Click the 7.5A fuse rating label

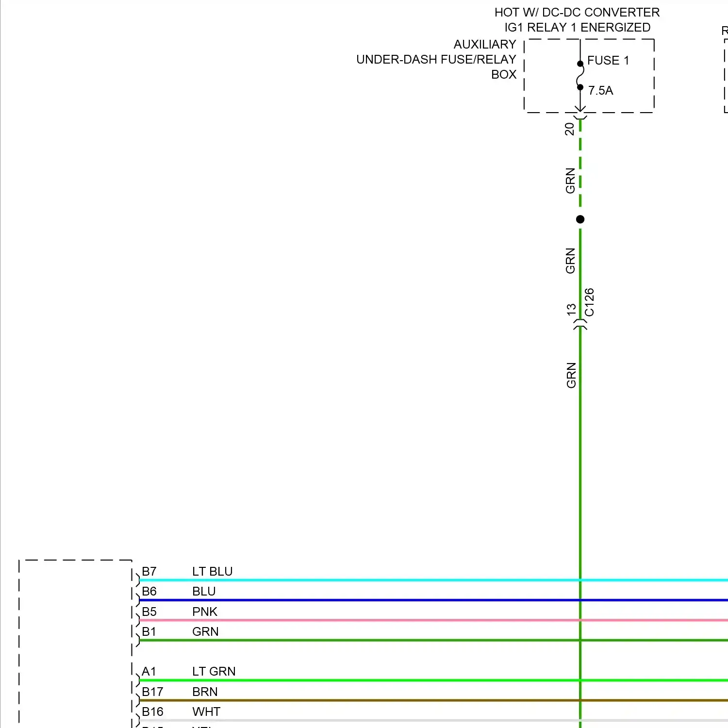click(x=600, y=91)
